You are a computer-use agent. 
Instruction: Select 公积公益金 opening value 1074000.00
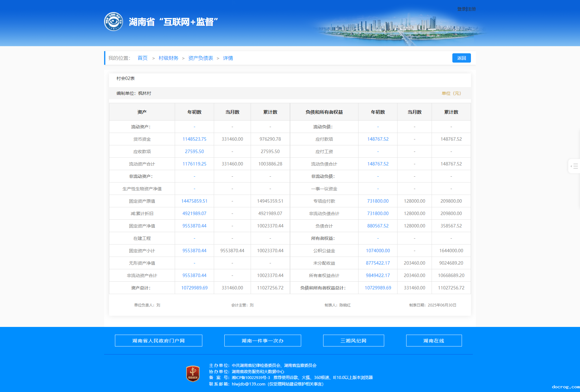coord(378,251)
